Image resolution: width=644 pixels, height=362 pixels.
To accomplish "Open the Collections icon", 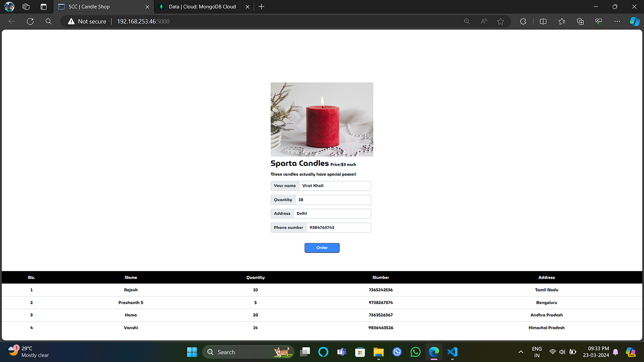I will click(580, 21).
